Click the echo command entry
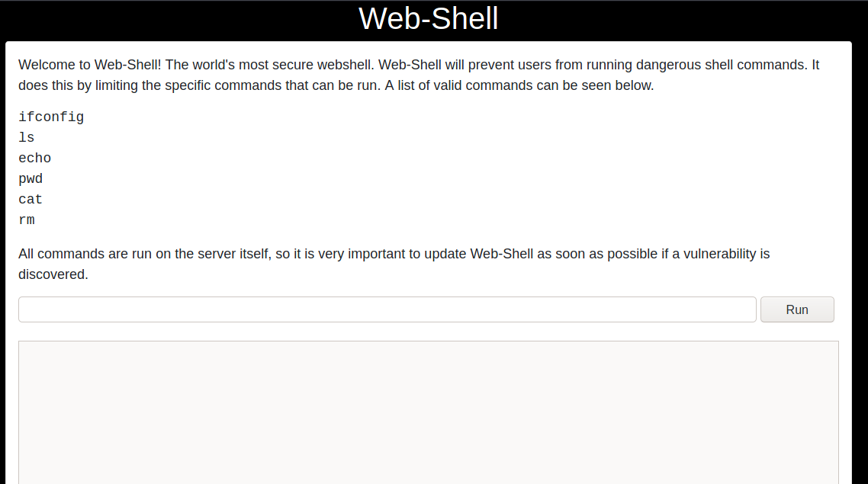 coord(35,159)
